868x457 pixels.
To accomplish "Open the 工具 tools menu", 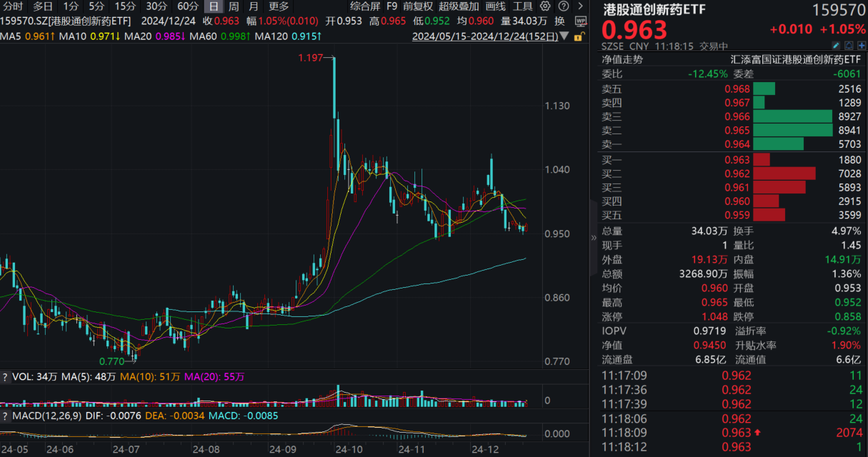I will (523, 6).
